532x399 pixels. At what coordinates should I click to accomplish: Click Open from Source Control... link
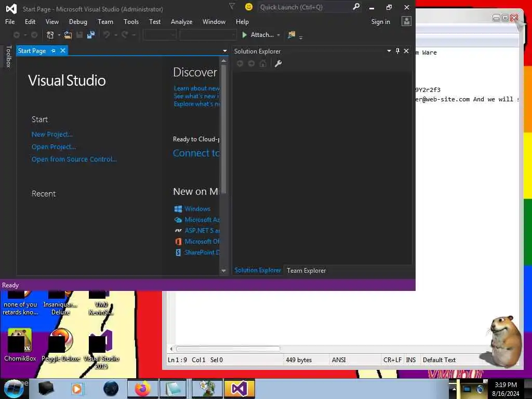(x=74, y=159)
